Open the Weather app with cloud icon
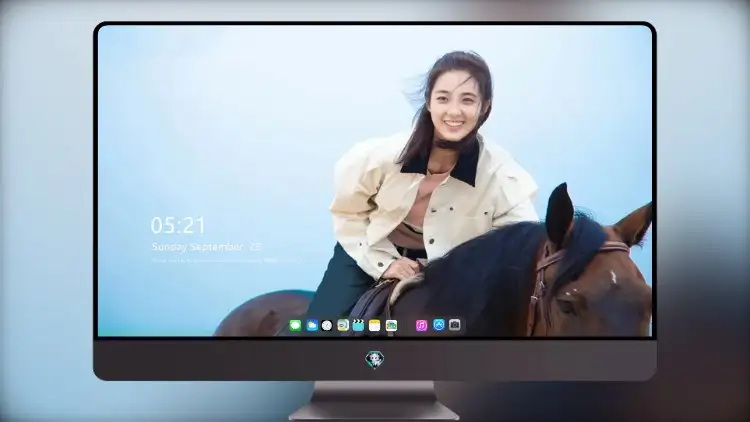750x422 pixels. point(312,325)
